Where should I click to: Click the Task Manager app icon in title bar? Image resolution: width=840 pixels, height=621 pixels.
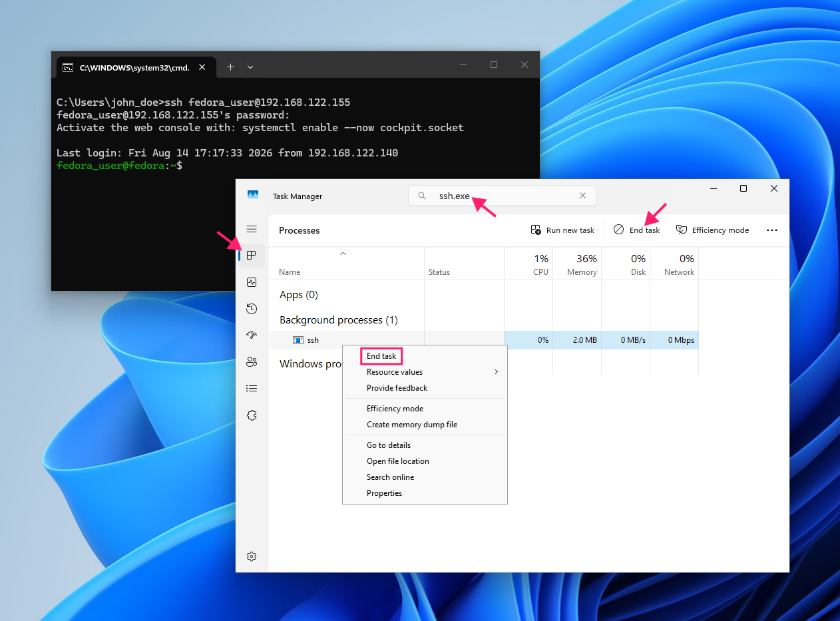(x=252, y=195)
